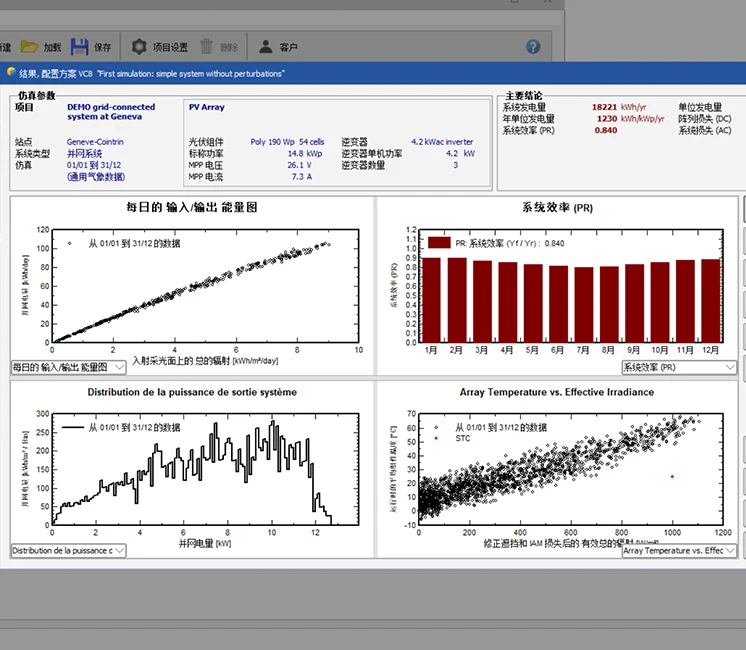Screen dimensions: 746x650
Task: Click the yellow icon in the results title bar
Action: 10,73
